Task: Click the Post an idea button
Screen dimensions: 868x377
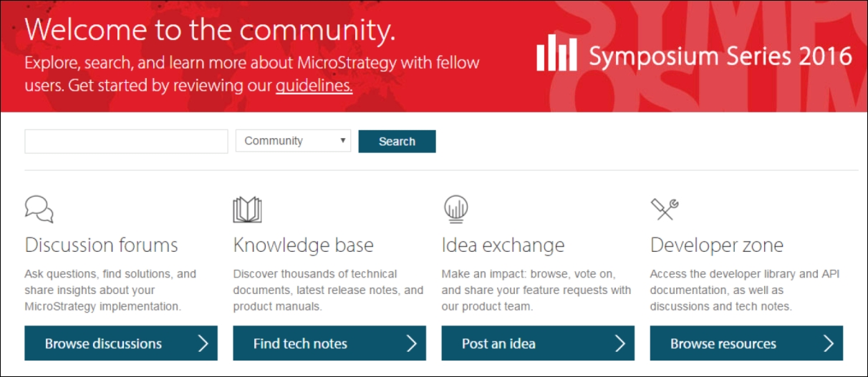Action: pyautogui.click(x=538, y=343)
